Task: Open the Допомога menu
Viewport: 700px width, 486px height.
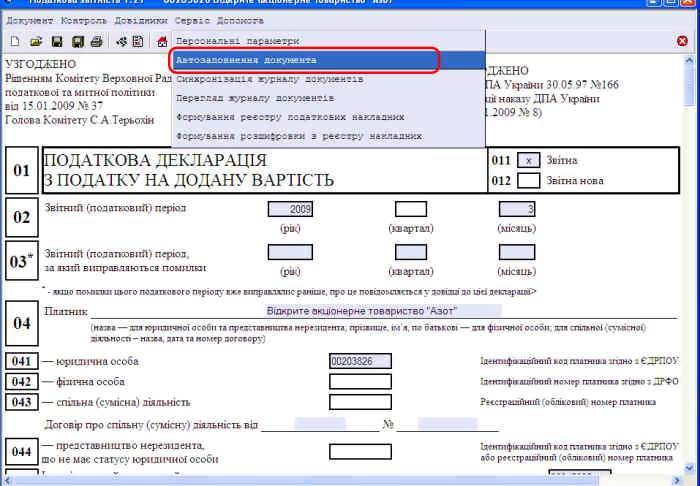Action: click(x=240, y=21)
